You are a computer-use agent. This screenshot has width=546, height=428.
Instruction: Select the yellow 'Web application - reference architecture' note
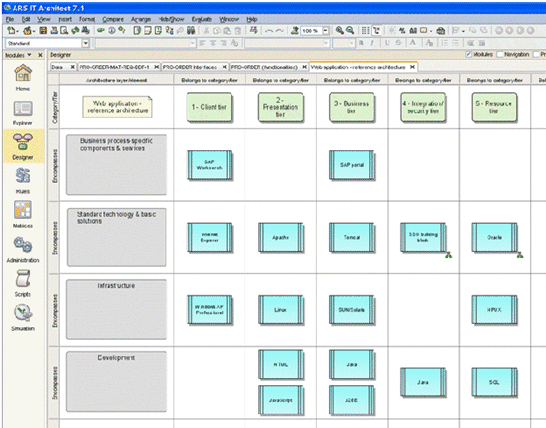point(117,107)
